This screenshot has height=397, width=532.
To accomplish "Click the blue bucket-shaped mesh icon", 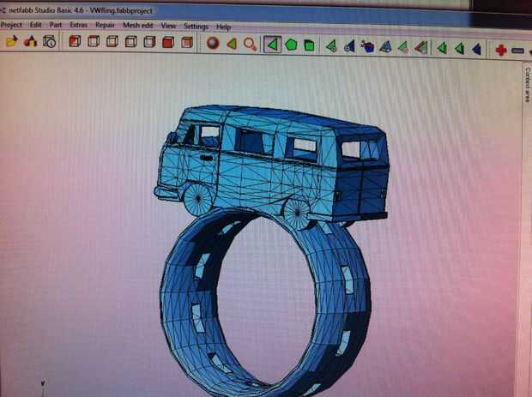I will coord(367,47).
